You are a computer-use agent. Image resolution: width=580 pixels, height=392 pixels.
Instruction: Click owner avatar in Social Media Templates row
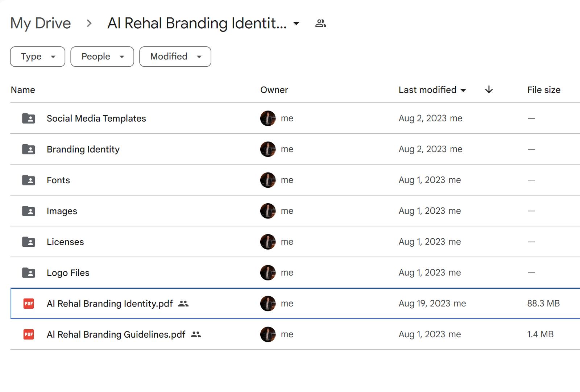point(268,118)
